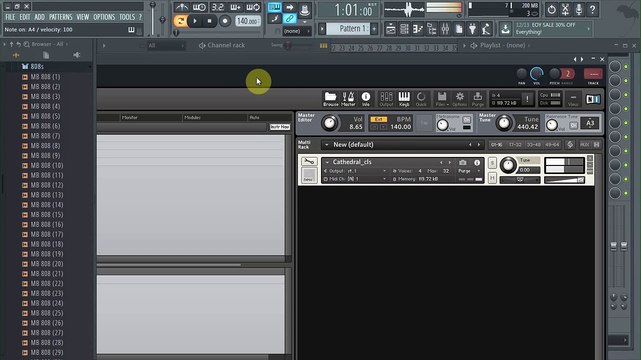This screenshot has height=360, width=641.
Task: Select sample MB 808 (15)
Action: (47, 215)
